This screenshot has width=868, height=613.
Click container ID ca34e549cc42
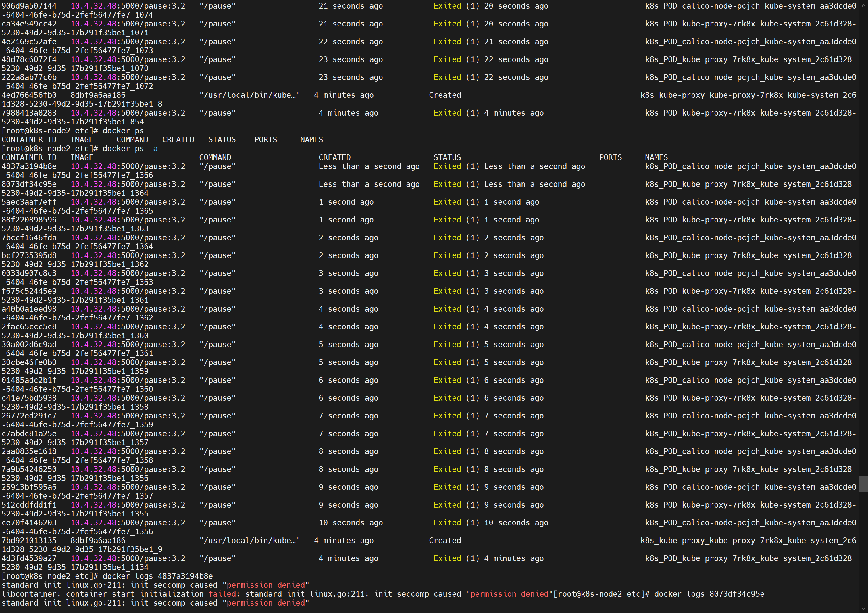(x=29, y=24)
